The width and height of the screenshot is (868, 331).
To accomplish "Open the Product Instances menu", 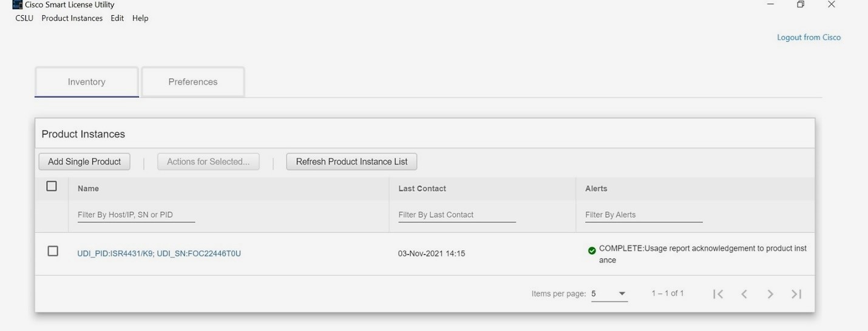I will (72, 18).
